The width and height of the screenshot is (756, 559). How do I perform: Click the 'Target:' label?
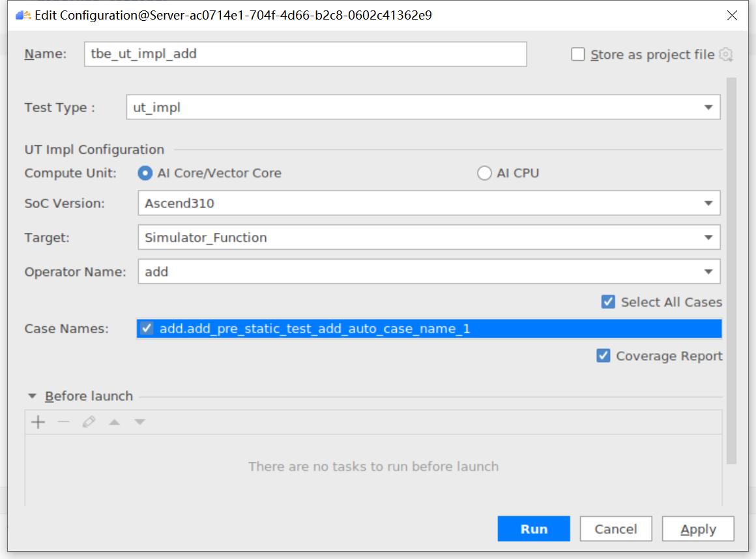(x=47, y=237)
